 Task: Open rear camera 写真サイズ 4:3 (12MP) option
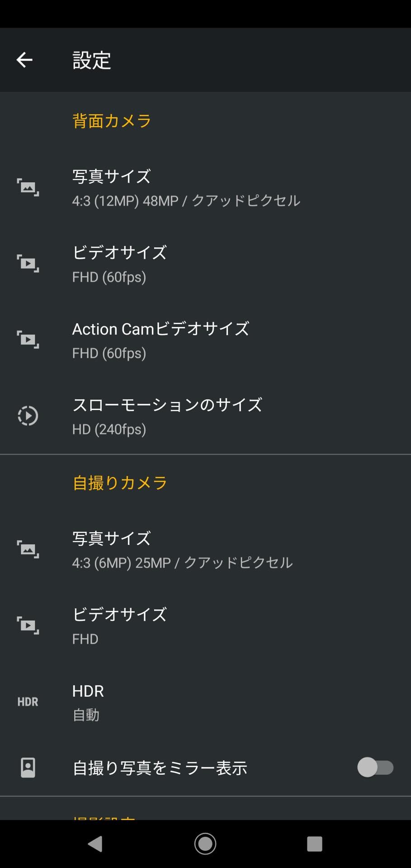(x=205, y=188)
